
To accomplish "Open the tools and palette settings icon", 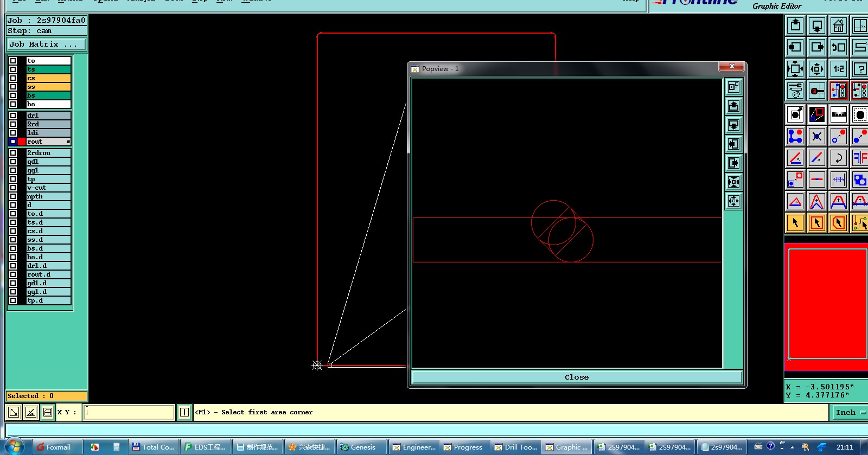I will tap(795, 91).
